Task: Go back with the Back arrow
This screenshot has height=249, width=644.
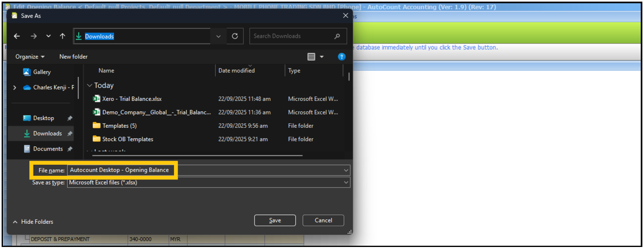Action: (17, 36)
